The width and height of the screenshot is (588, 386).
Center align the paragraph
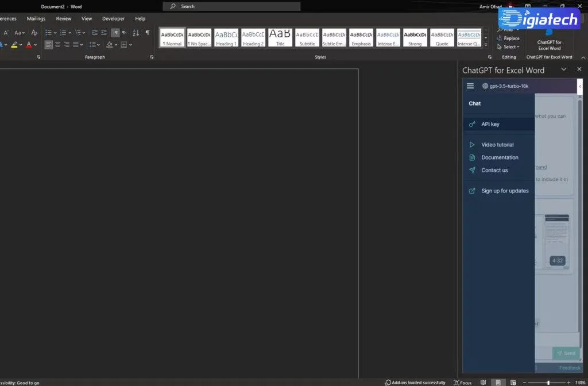pyautogui.click(x=58, y=45)
